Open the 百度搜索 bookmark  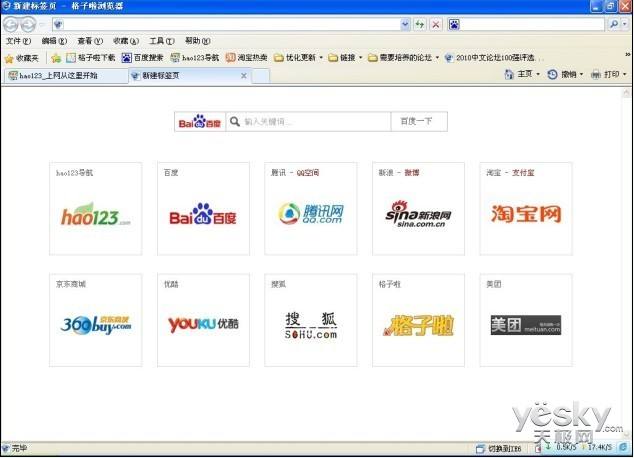(142, 58)
